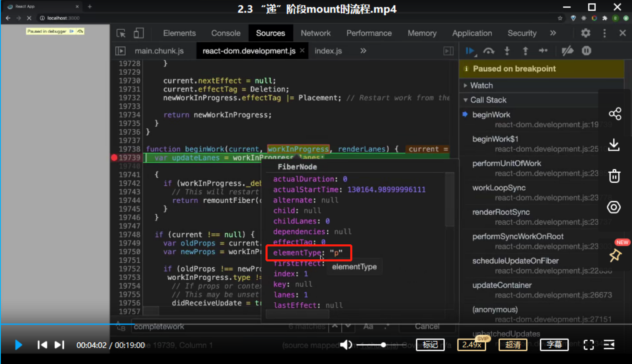
Task: Click the share icon on the right sidebar
Action: click(x=614, y=114)
